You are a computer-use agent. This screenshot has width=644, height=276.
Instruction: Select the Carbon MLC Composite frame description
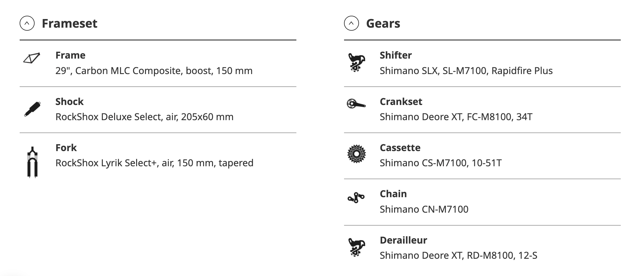(x=154, y=71)
